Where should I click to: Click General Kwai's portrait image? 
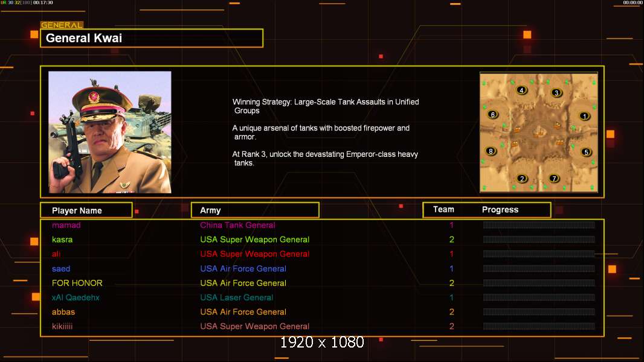[x=110, y=132]
